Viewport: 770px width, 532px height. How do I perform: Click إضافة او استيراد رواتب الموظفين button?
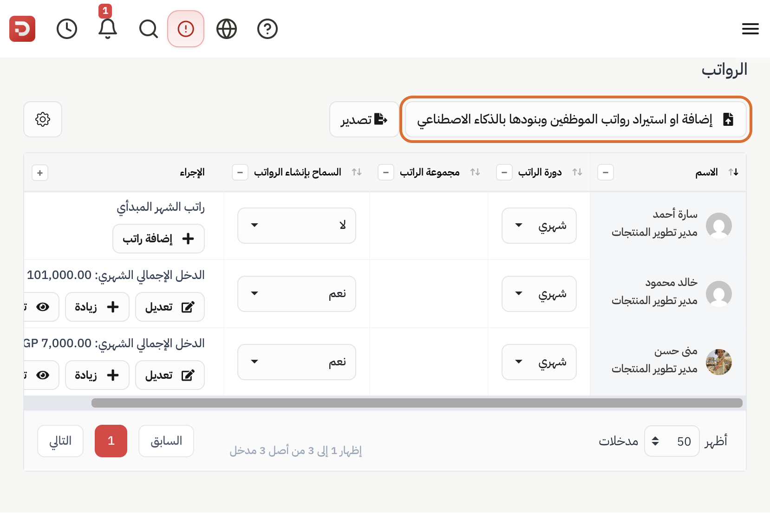[576, 119]
